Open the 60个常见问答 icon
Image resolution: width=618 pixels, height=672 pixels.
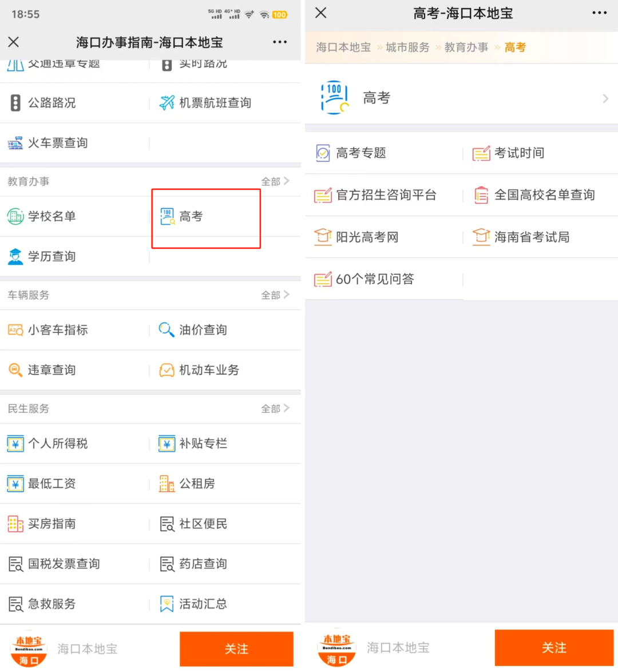click(323, 279)
